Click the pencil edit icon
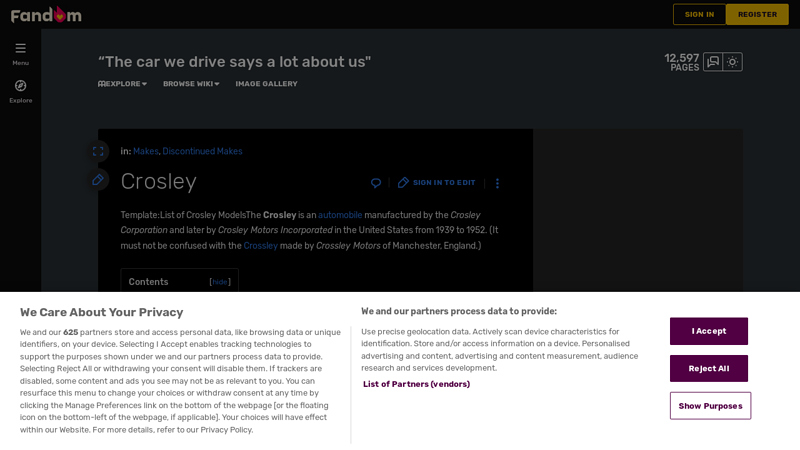Viewport: 800px width, 450px height. [x=98, y=180]
